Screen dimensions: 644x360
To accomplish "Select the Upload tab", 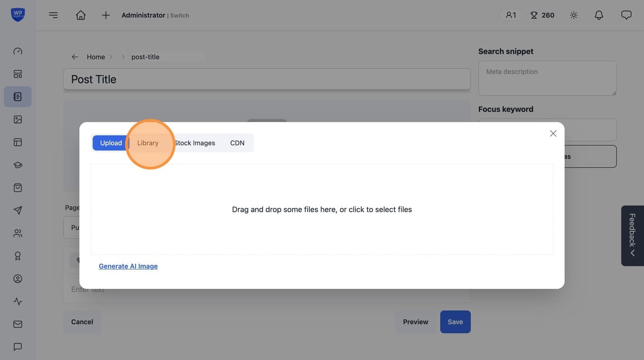I will [x=111, y=143].
